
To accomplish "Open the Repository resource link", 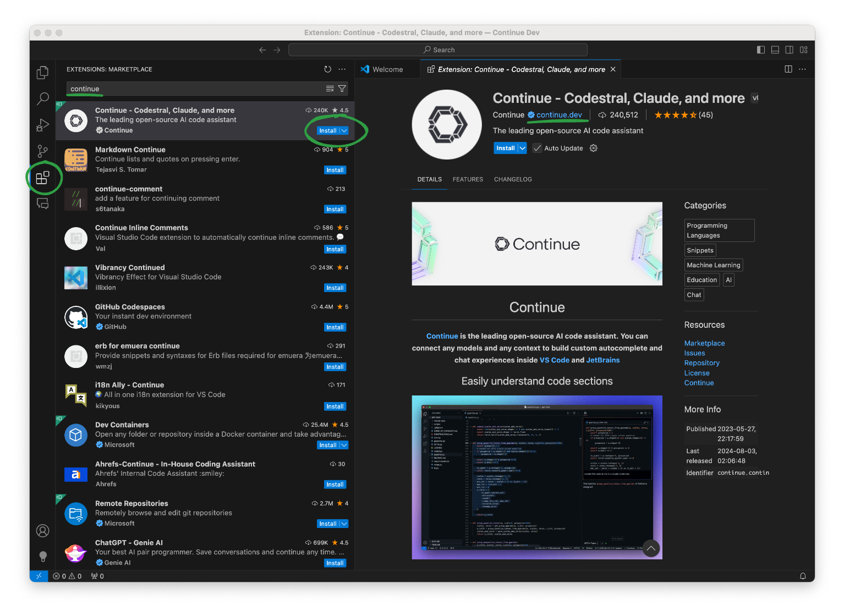I will (x=701, y=363).
